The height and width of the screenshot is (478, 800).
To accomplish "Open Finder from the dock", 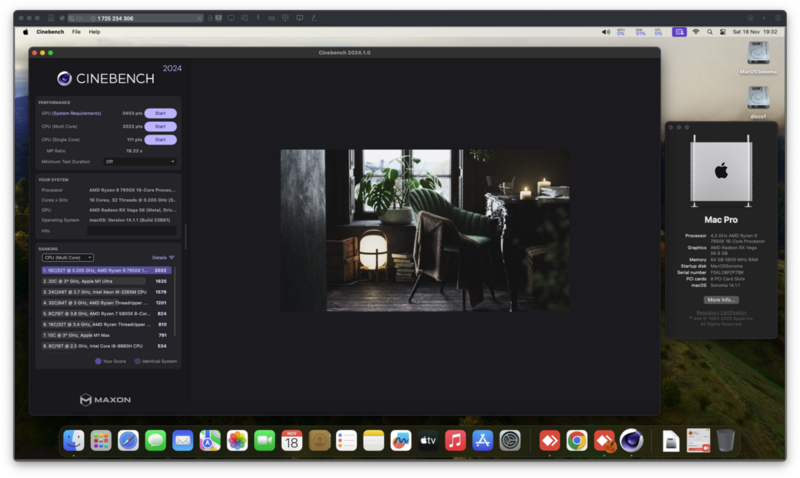I will 74,440.
